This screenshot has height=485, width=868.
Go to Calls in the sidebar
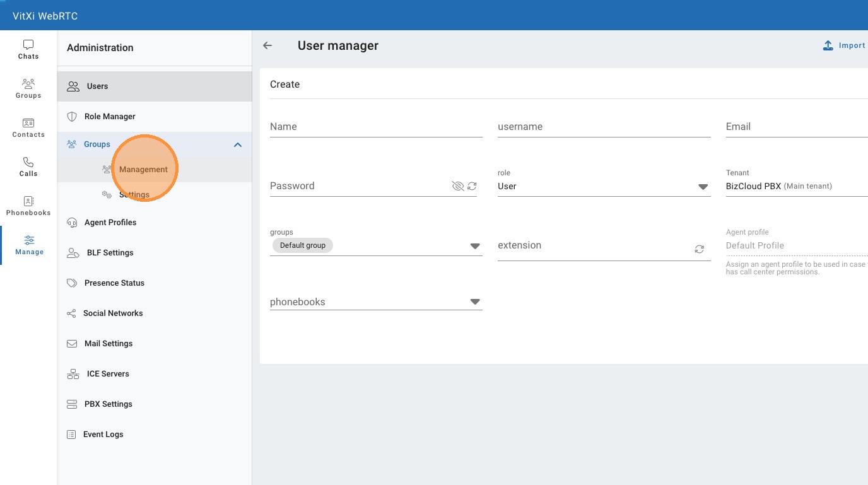[28, 167]
